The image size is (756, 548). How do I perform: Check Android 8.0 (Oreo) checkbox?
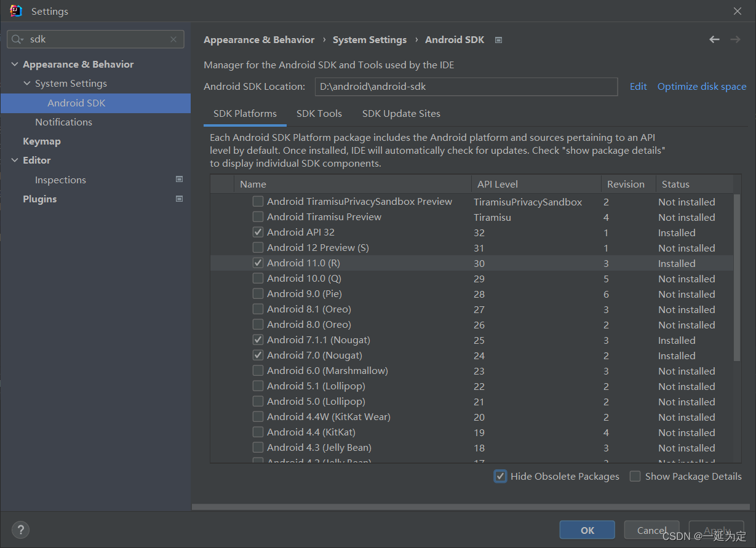tap(258, 324)
